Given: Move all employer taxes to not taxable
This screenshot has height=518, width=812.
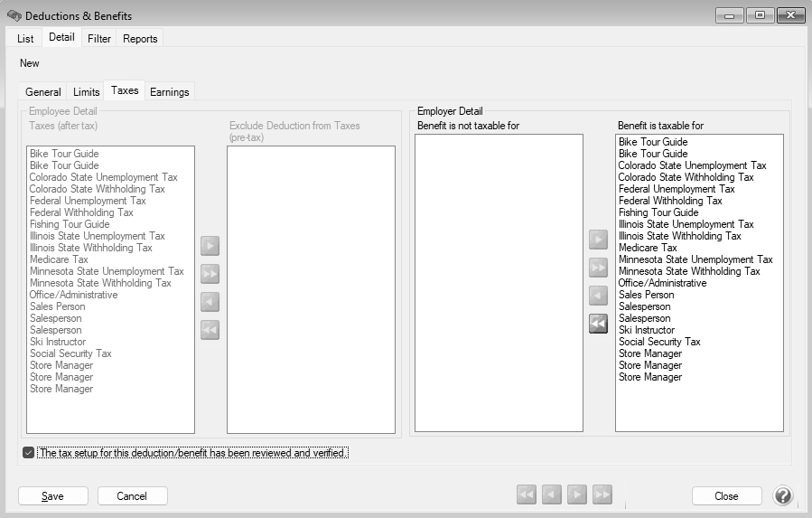Looking at the screenshot, I should (x=598, y=325).
